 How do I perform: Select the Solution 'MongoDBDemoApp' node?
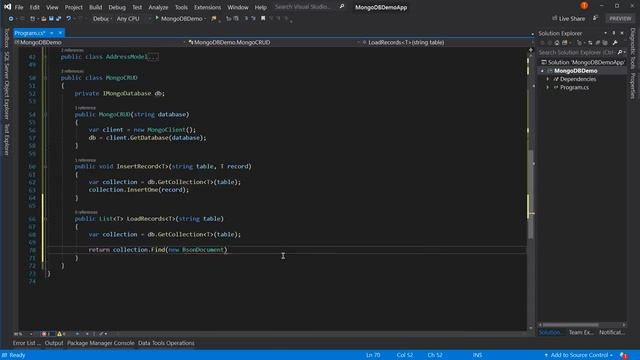pyautogui.click(x=582, y=62)
